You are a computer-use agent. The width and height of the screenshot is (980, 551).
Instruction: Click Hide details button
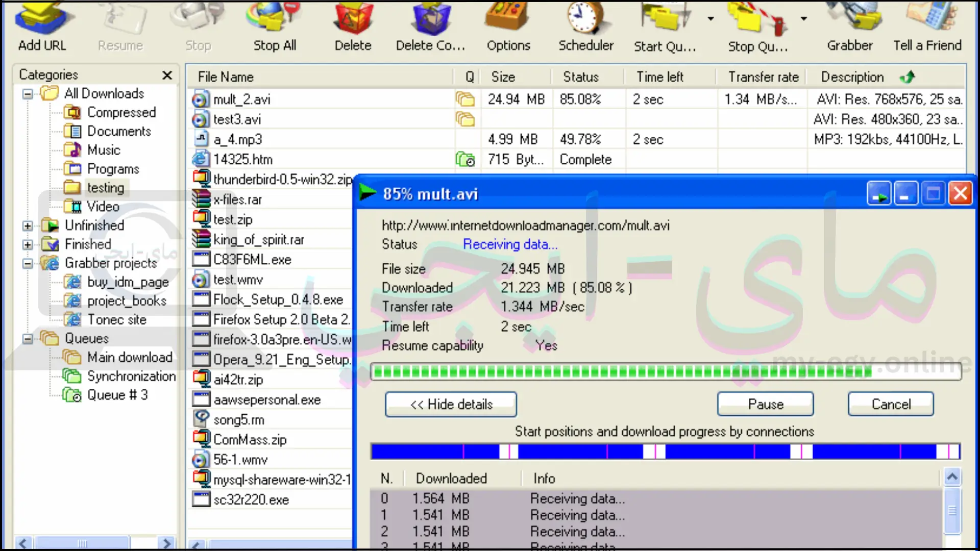[451, 405]
